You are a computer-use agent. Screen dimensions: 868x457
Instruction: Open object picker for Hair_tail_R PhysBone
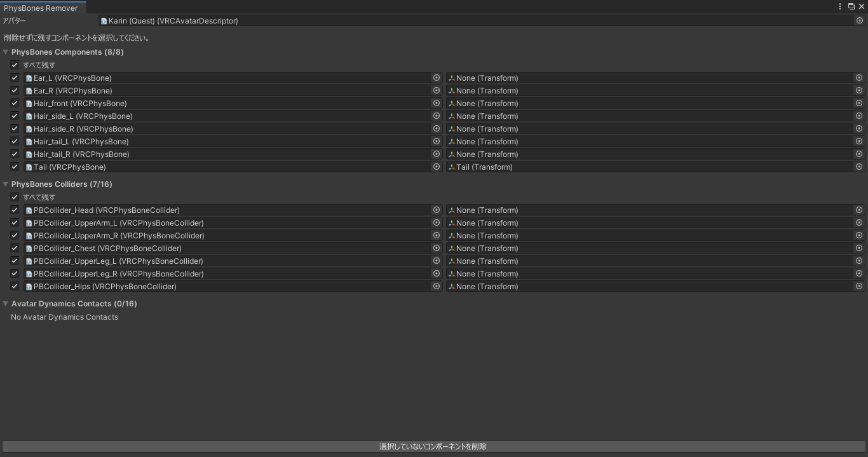437,154
